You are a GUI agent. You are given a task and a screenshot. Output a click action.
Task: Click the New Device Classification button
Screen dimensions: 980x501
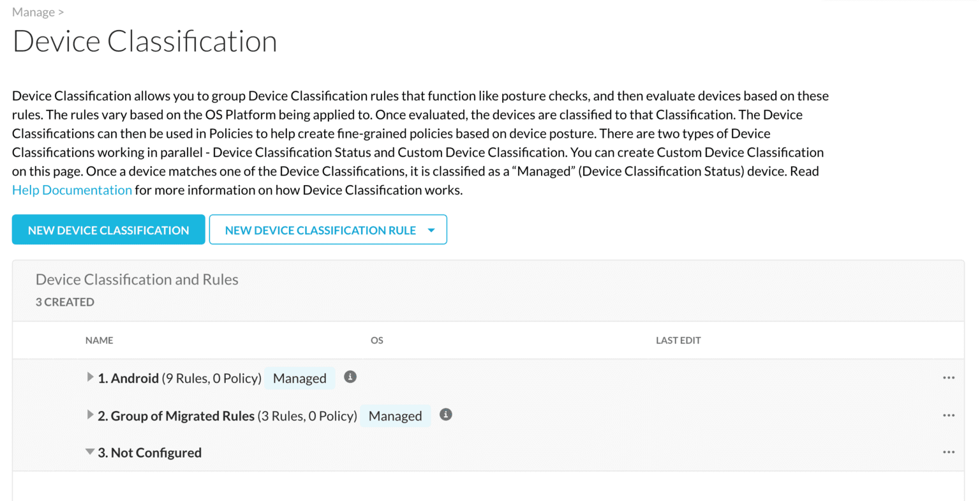108,229
